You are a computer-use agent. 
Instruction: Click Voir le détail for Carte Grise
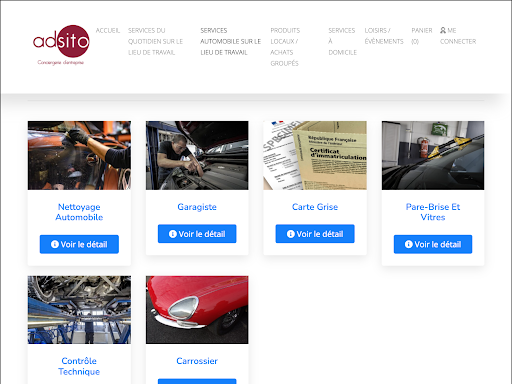(315, 234)
